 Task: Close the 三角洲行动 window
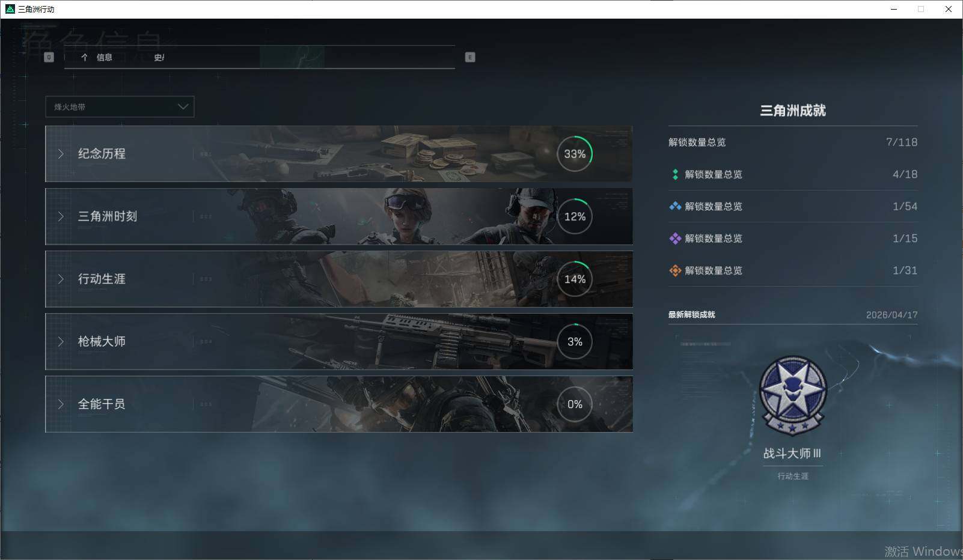pyautogui.click(x=949, y=9)
